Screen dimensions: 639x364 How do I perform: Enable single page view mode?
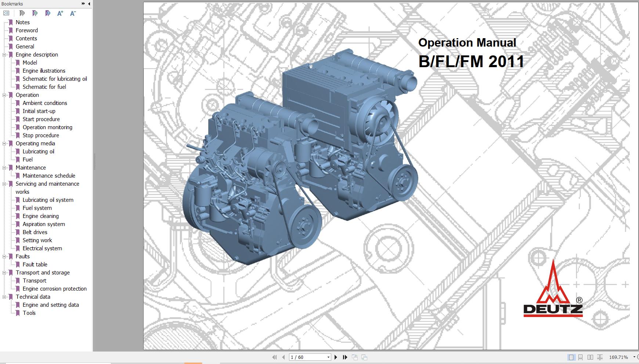point(571,357)
